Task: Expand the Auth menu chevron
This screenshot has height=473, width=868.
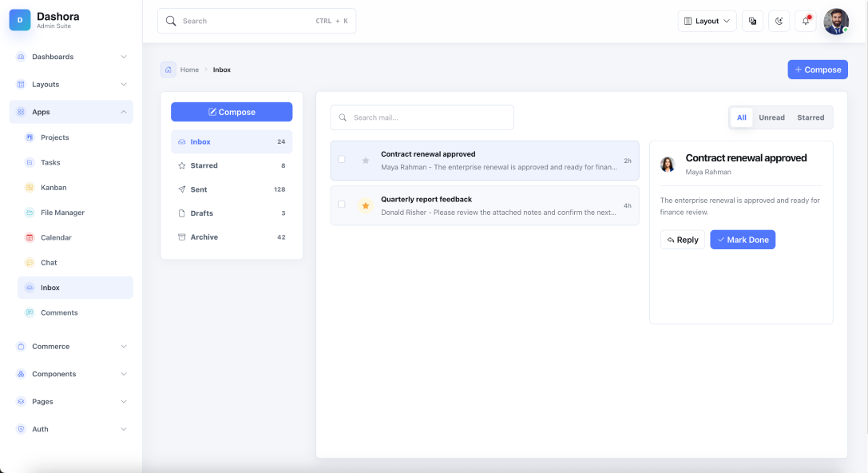Action: tap(124, 429)
